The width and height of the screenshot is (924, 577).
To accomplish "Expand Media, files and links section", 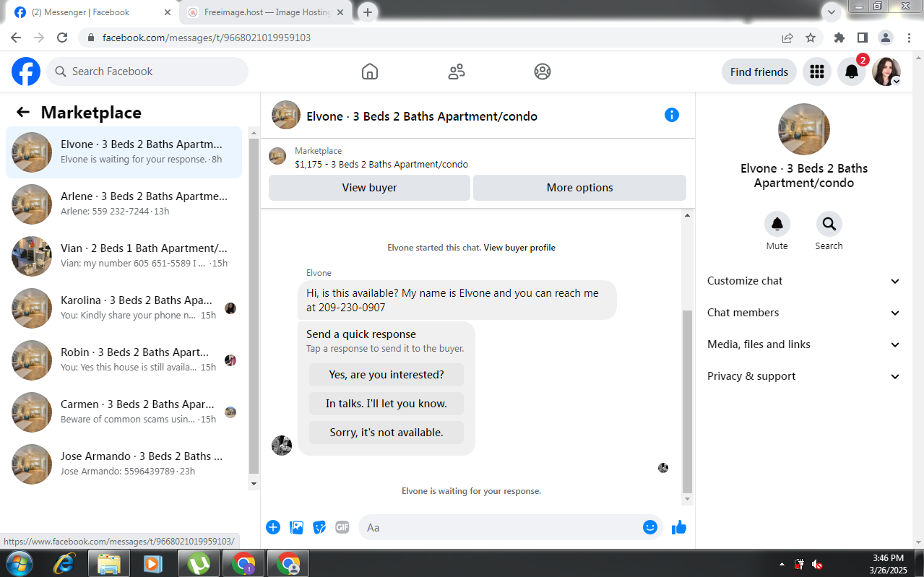I will [x=804, y=344].
